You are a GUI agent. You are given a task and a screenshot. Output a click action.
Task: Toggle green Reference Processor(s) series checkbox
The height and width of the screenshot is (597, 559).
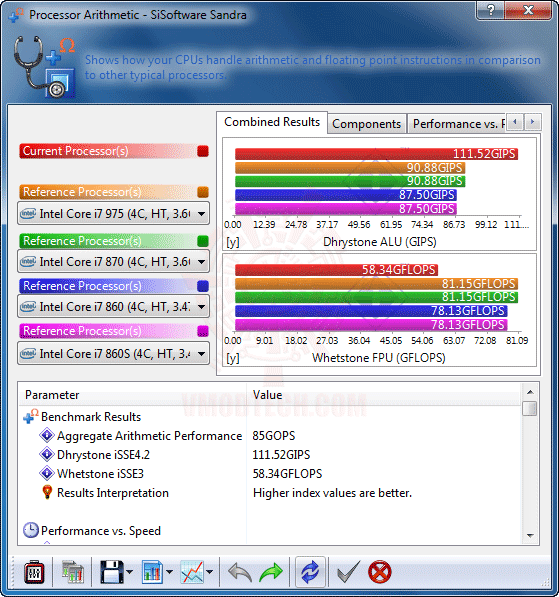pyautogui.click(x=203, y=241)
